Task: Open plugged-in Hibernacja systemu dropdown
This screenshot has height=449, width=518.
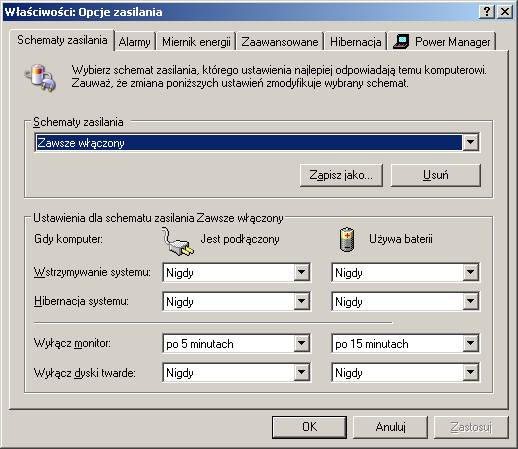Action: (237, 302)
